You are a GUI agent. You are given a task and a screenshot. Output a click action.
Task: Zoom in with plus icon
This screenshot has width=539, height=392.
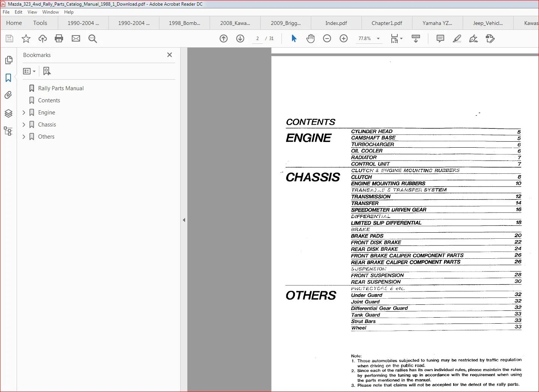pos(344,39)
